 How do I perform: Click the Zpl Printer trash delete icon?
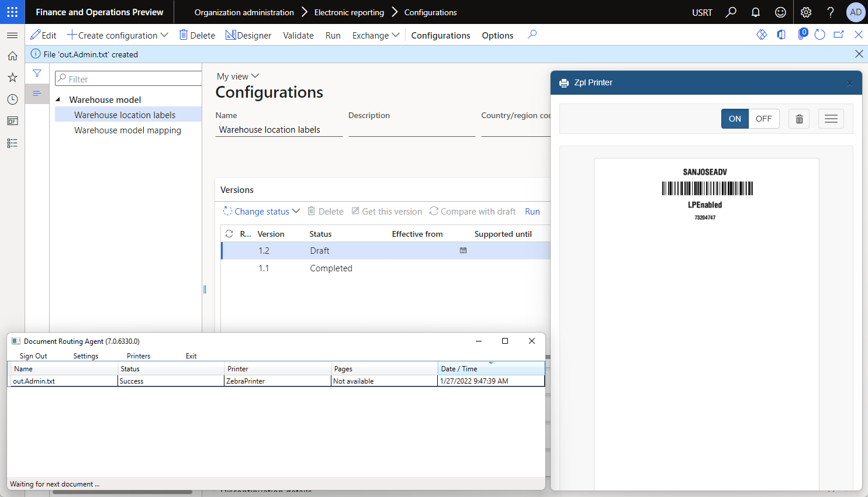(799, 119)
